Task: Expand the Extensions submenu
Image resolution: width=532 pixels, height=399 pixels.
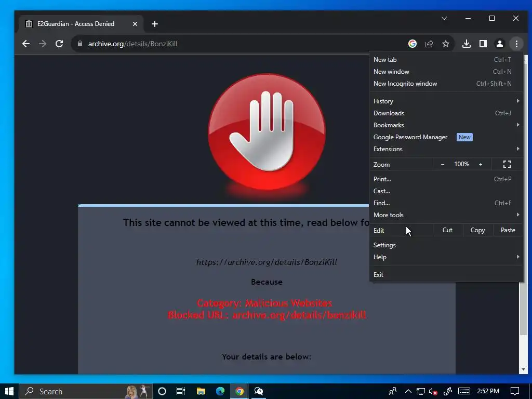Action: [445, 149]
